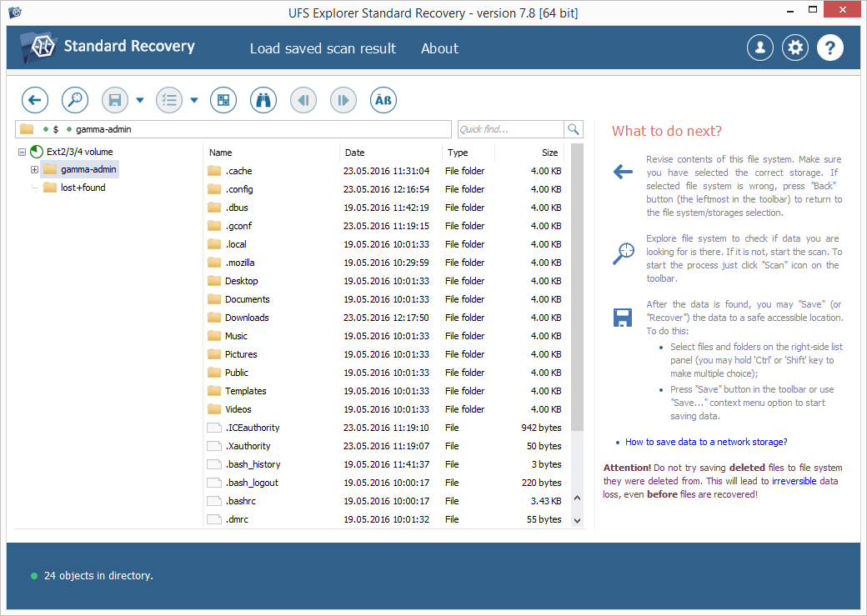Click the file list scroll down arrow
This screenshot has width=867, height=616.
(x=577, y=520)
